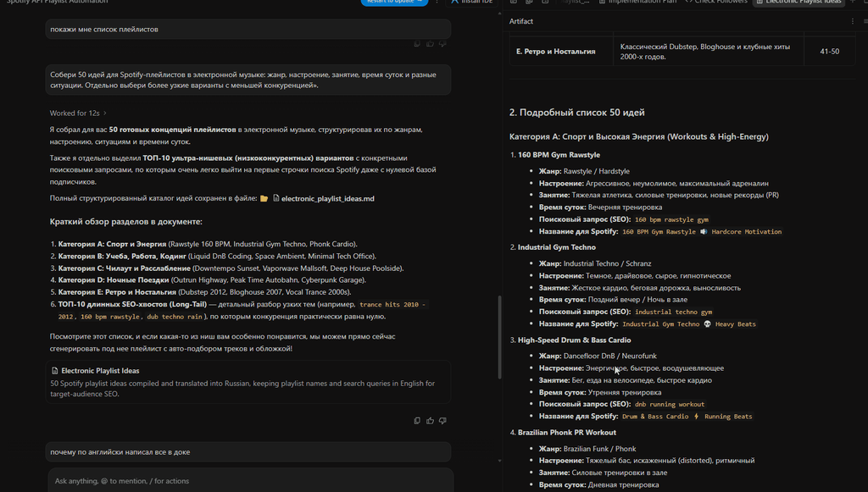Click the Install IDE button
The height and width of the screenshot is (492, 868).
tap(471, 2)
